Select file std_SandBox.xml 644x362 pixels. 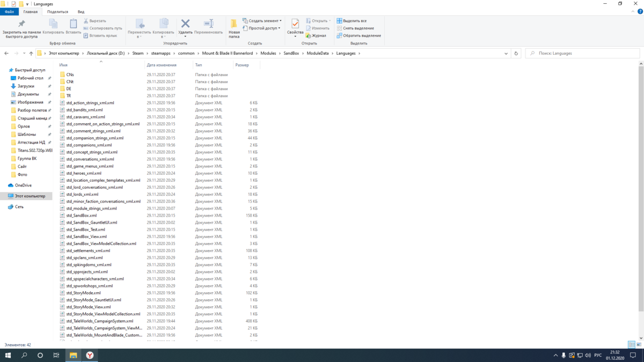pyautogui.click(x=82, y=215)
